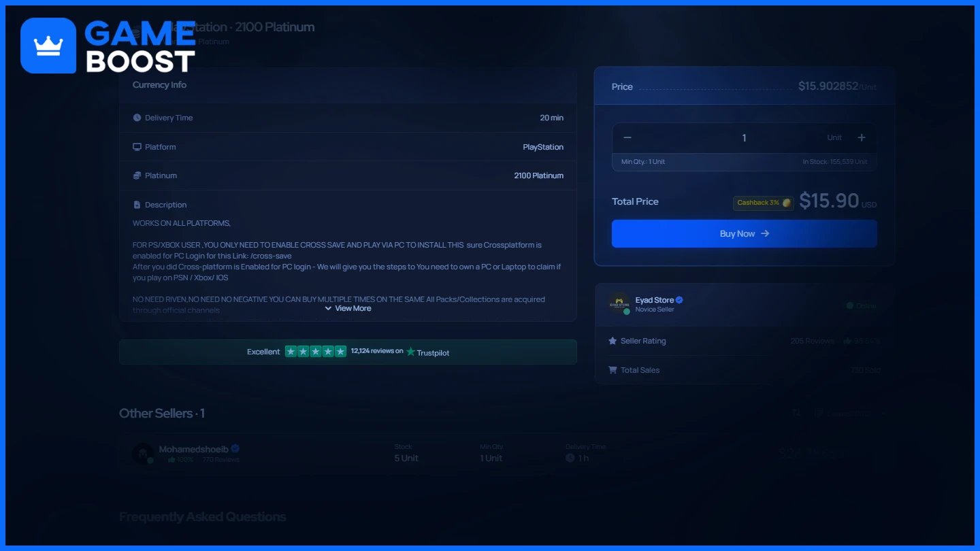
Task: Click the 770 Reviews text
Action: [x=220, y=460]
